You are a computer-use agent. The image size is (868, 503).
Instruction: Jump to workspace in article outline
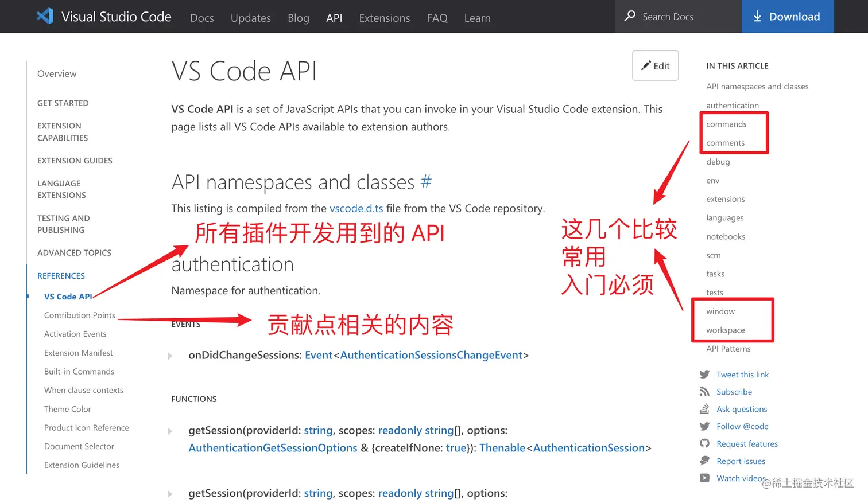[726, 330]
